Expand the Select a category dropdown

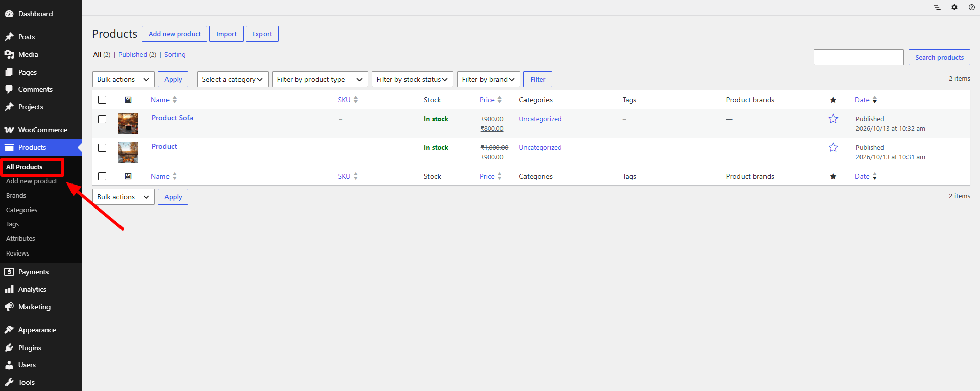point(233,79)
